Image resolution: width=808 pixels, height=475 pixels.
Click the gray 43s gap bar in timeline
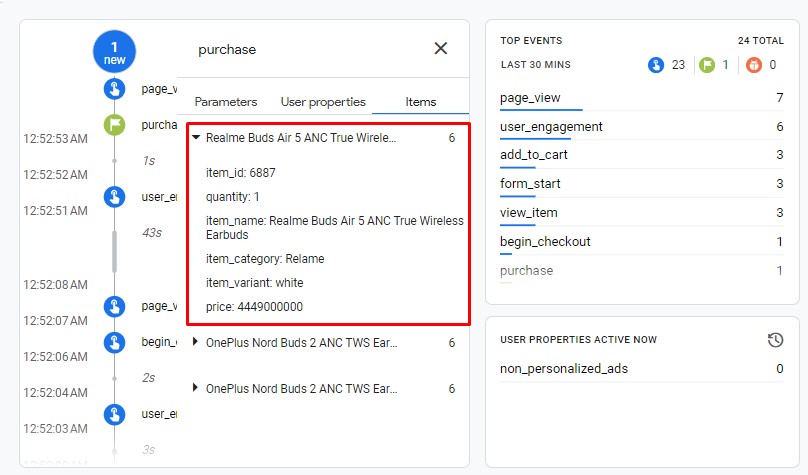(114, 251)
